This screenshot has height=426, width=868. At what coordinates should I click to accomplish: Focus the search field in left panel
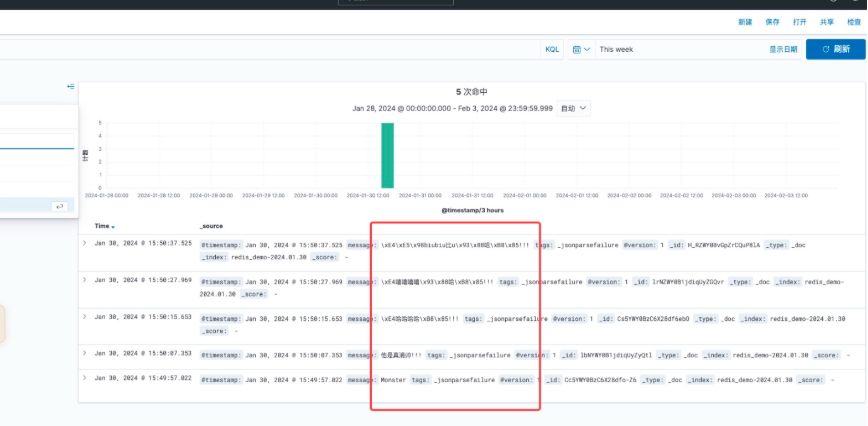coord(37,141)
